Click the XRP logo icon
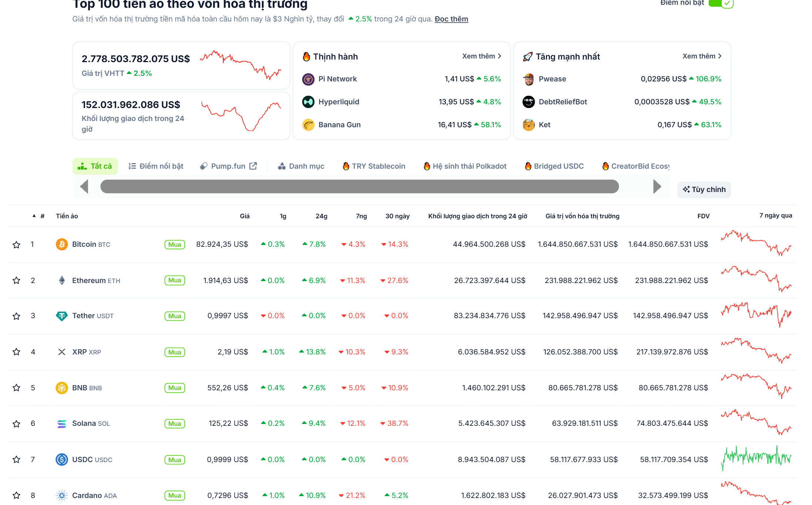This screenshot has height=505, width=812. 61,352
